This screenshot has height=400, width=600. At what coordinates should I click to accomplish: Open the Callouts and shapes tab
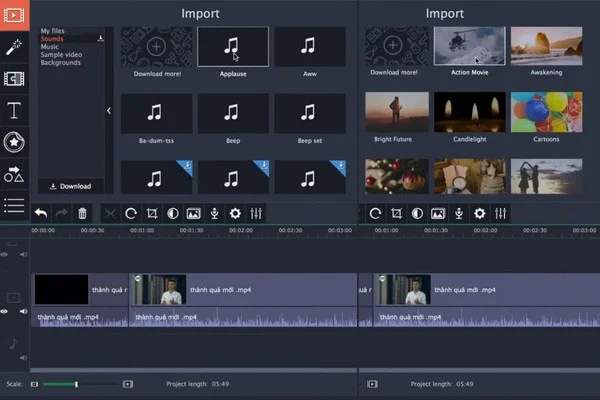pyautogui.click(x=14, y=174)
